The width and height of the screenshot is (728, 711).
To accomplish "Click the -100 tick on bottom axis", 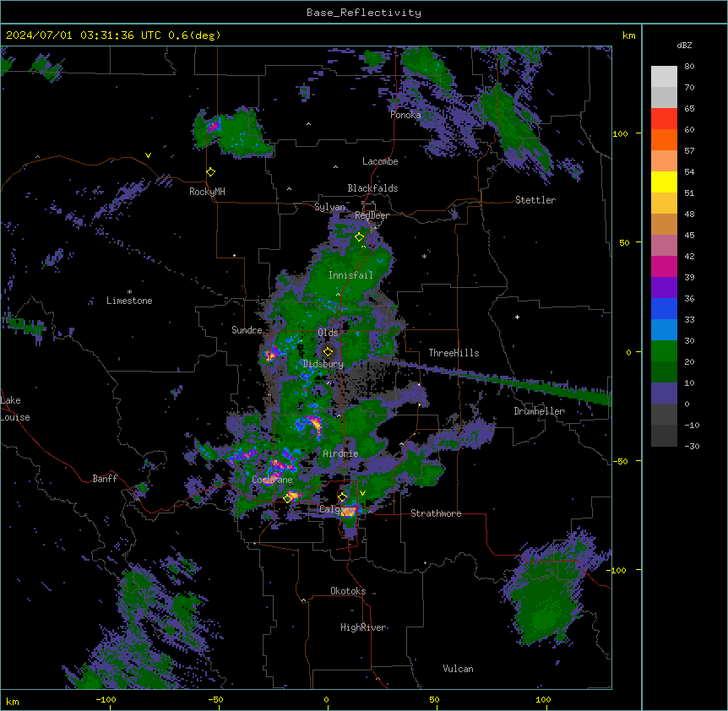I will [106, 699].
